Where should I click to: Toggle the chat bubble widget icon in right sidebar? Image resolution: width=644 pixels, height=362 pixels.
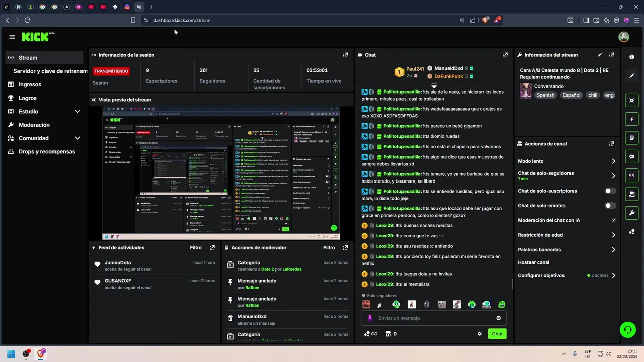pos(632,157)
